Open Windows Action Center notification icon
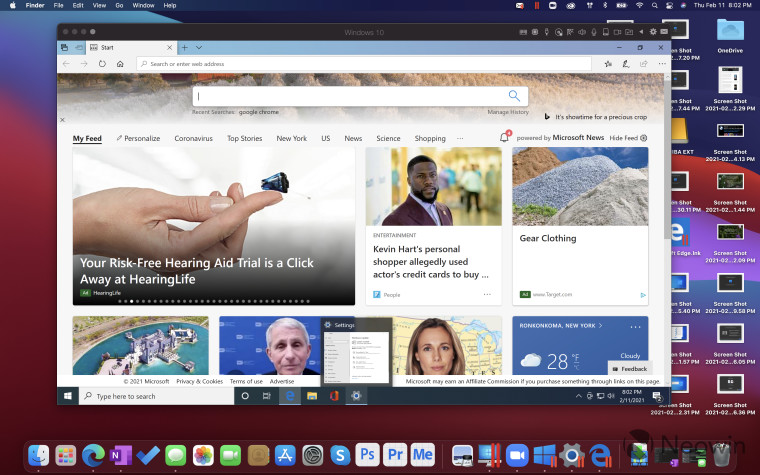The width and height of the screenshot is (760, 475). tap(657, 396)
